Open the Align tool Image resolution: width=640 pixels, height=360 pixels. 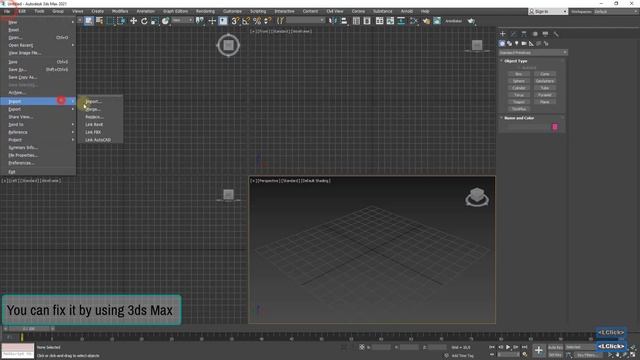344,21
